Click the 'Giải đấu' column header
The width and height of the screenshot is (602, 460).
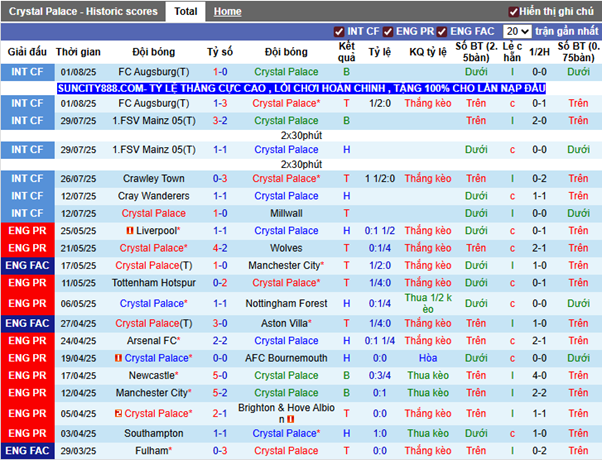click(x=27, y=52)
